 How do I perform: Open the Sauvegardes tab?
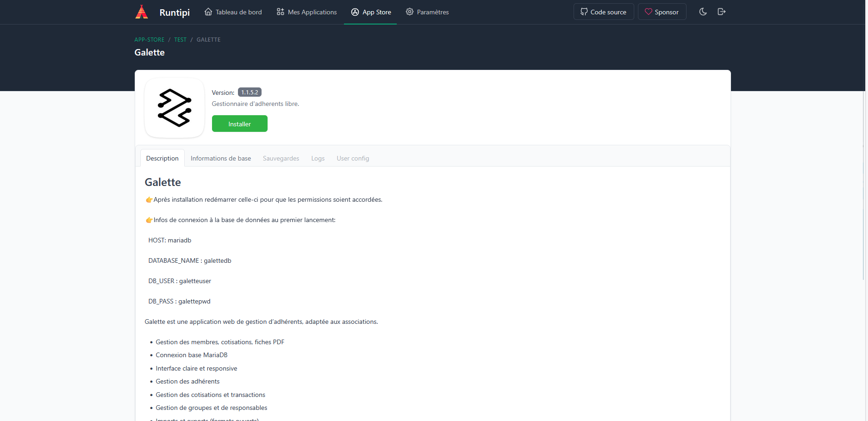pos(281,158)
